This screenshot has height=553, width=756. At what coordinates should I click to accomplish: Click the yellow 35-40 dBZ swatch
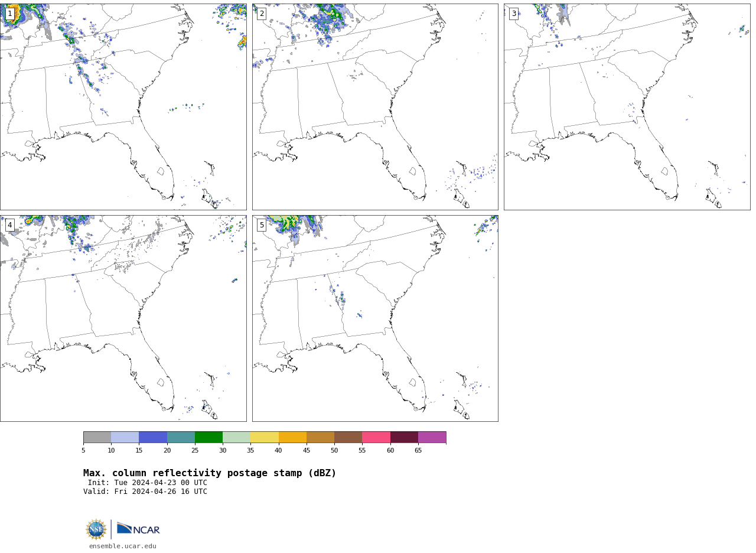pos(265,437)
